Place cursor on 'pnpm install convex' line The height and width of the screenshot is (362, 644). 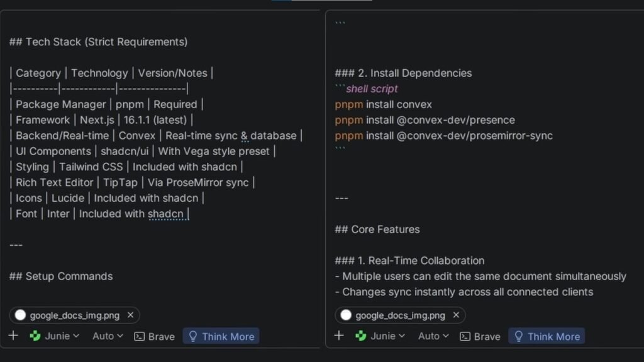click(384, 104)
